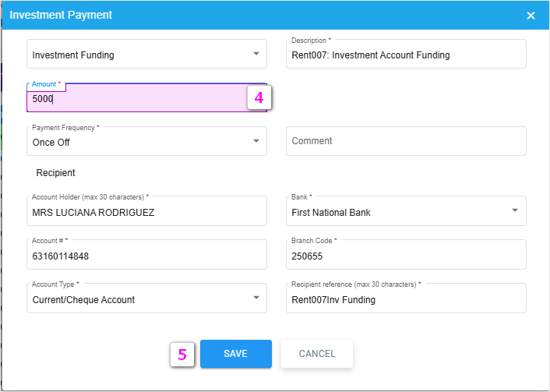Screen dimensions: 550x392
Task: Click the step 4 callout badge
Action: (259, 98)
